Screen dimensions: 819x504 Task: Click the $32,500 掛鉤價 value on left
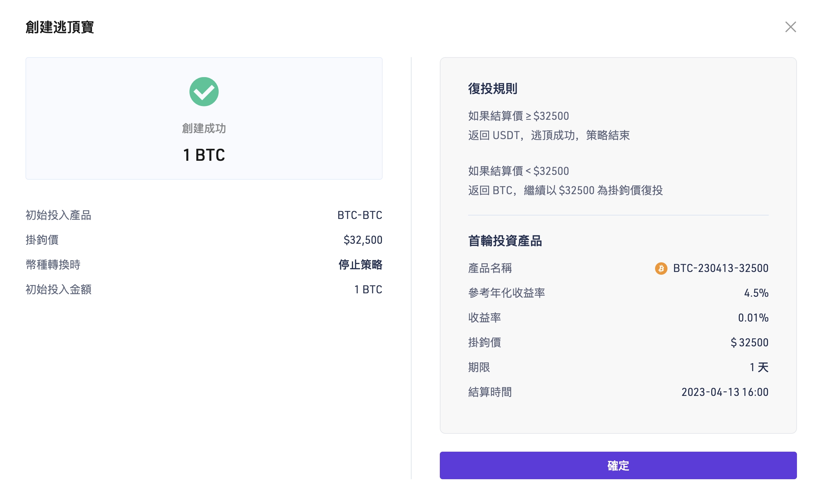click(x=363, y=240)
